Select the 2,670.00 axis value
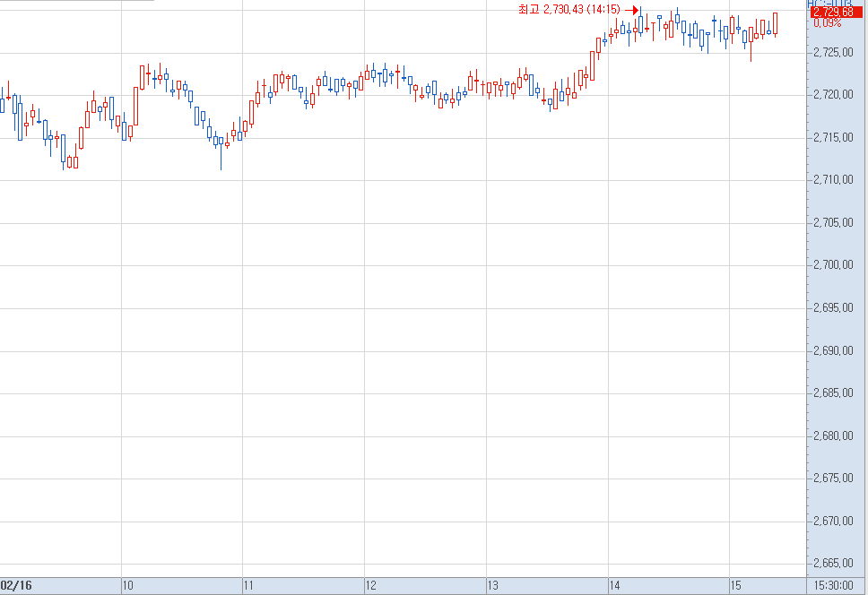Viewport: 868px width, 595px height. (x=833, y=521)
